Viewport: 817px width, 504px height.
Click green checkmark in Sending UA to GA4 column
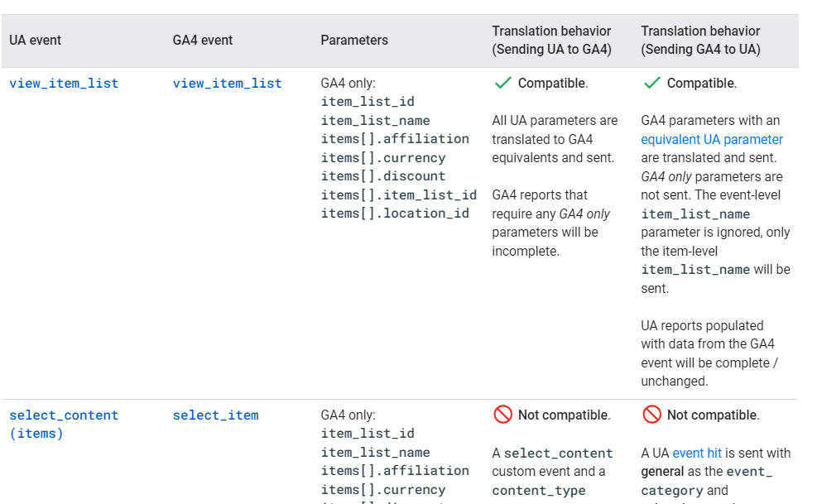[502, 83]
